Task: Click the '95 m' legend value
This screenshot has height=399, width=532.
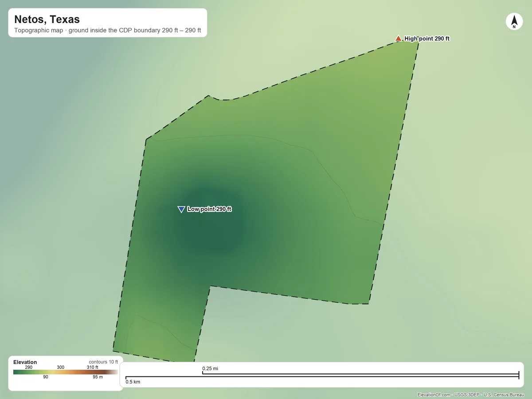Action: click(98, 377)
